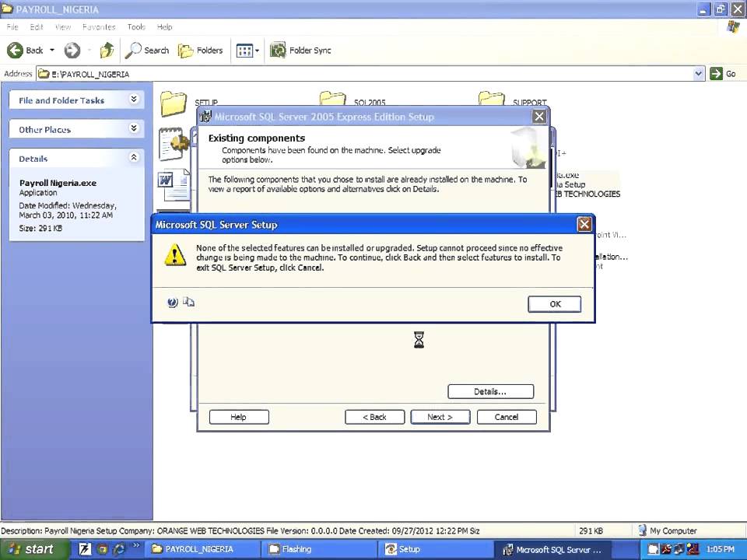Minimize the PAYROLL_NIGERIA Explorer window
Viewport: 747px width, 560px height.
[x=703, y=9]
